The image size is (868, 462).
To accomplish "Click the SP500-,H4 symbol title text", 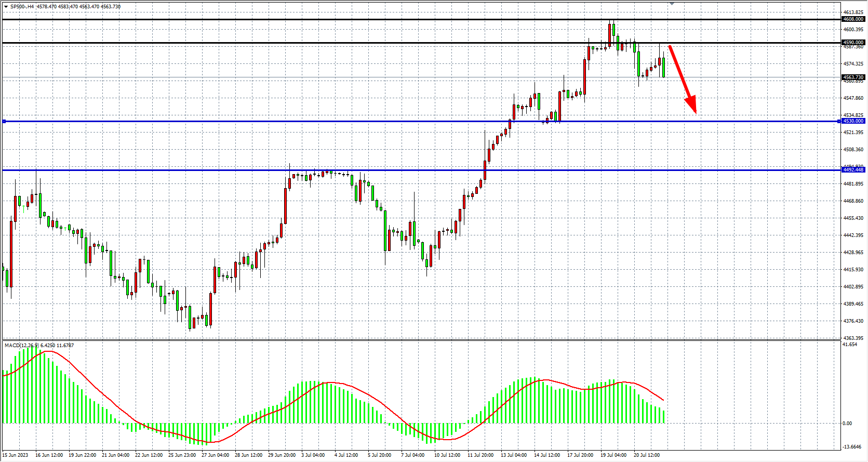I will 22,7.
